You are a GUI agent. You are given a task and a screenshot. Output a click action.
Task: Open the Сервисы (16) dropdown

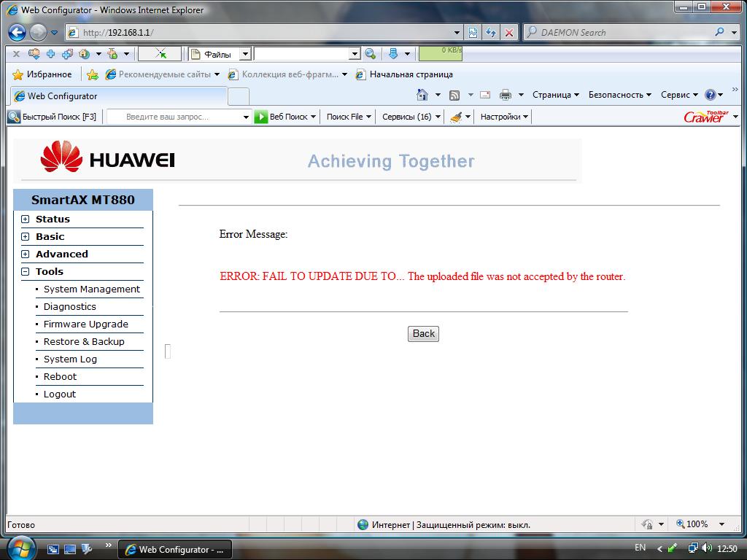411,117
